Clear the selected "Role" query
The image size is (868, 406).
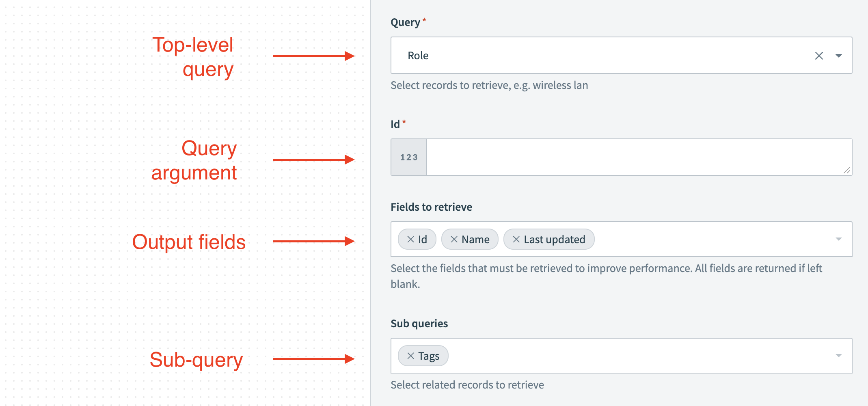point(819,56)
